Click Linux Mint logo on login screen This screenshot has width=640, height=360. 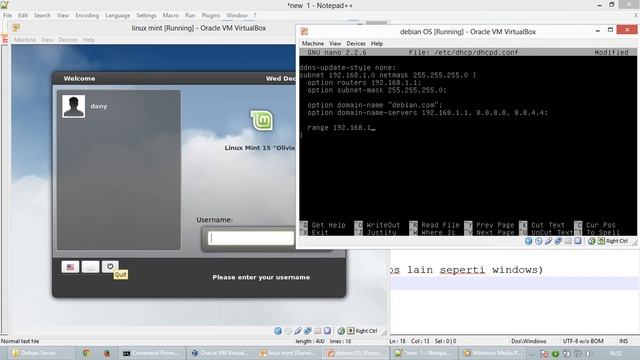pyautogui.click(x=261, y=120)
